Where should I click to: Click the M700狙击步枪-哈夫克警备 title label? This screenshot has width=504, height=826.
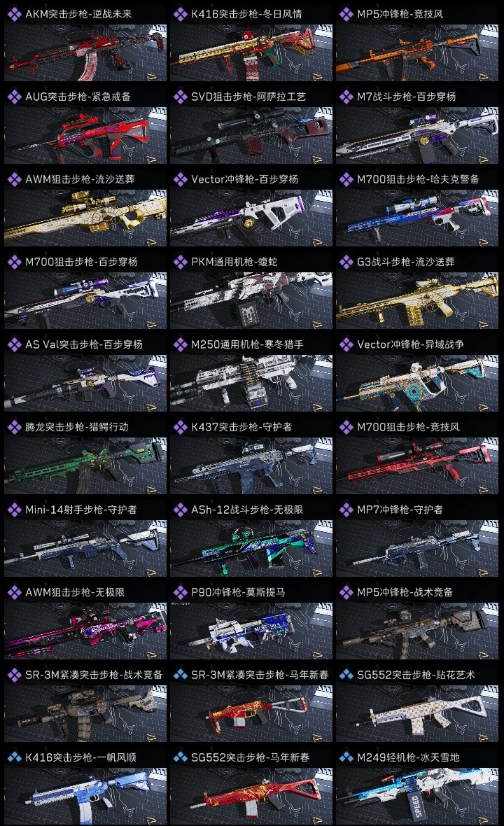[x=418, y=179]
